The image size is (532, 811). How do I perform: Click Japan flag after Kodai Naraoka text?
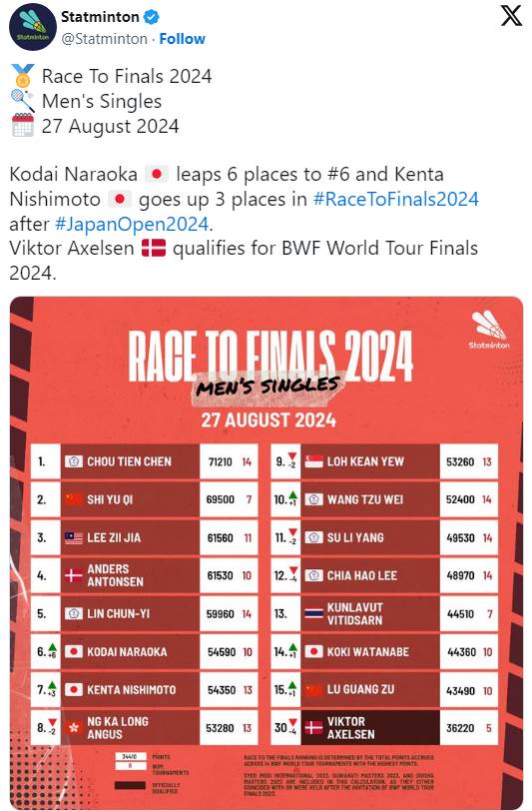157,175
